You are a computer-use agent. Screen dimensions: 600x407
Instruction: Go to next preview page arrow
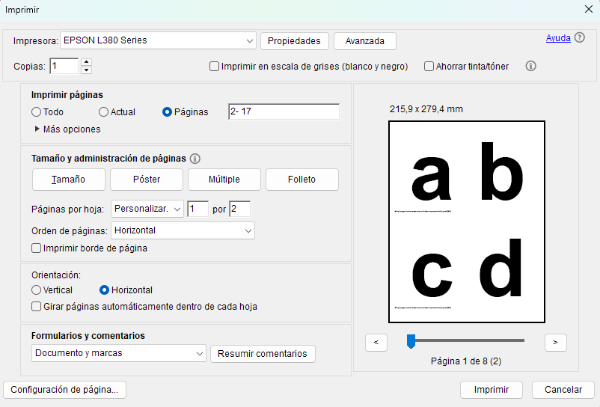(x=555, y=342)
